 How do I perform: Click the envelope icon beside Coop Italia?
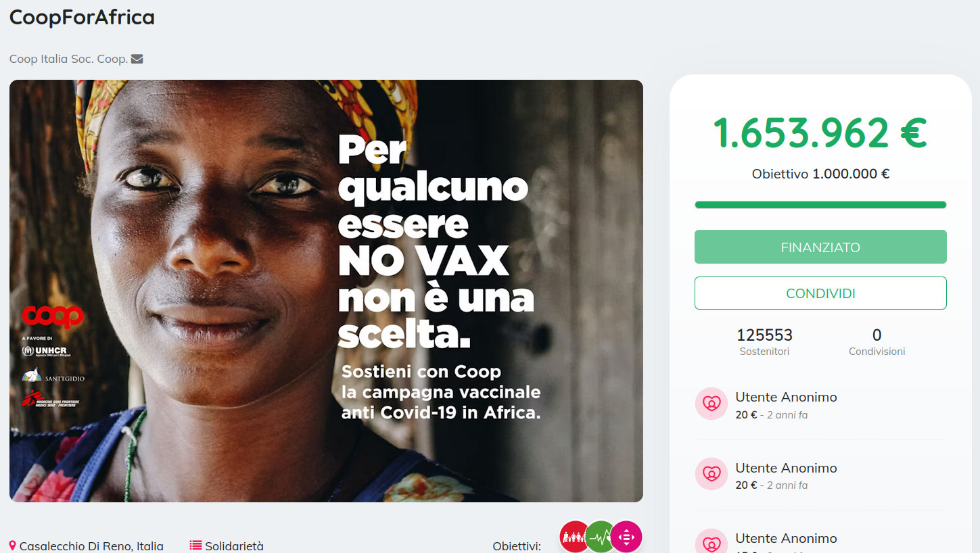137,59
